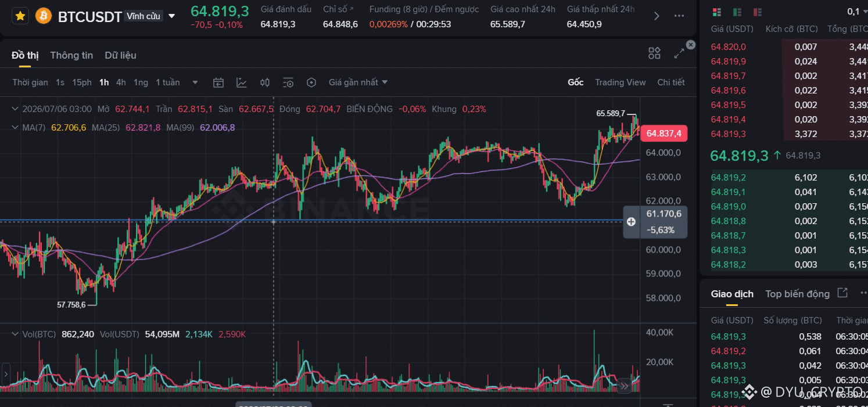Switch to the Chi tiết chart view
Viewport: 868px width, 407px height.
point(670,82)
